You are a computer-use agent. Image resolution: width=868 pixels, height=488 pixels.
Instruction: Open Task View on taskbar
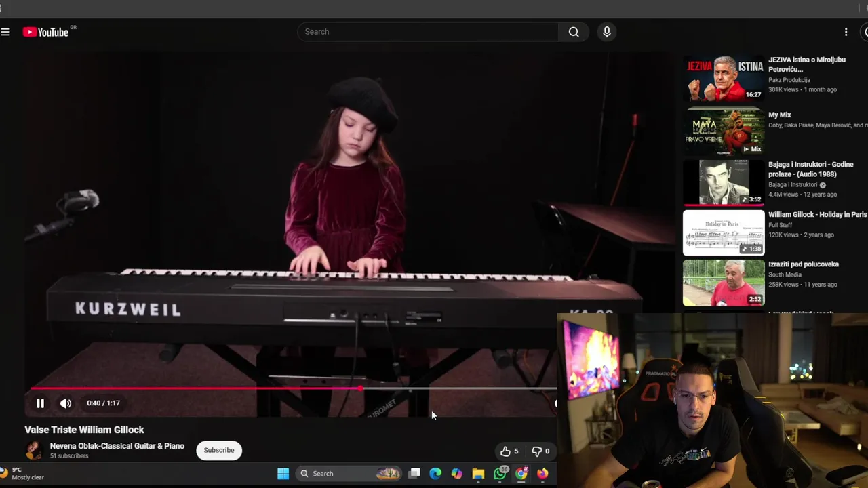(x=414, y=474)
